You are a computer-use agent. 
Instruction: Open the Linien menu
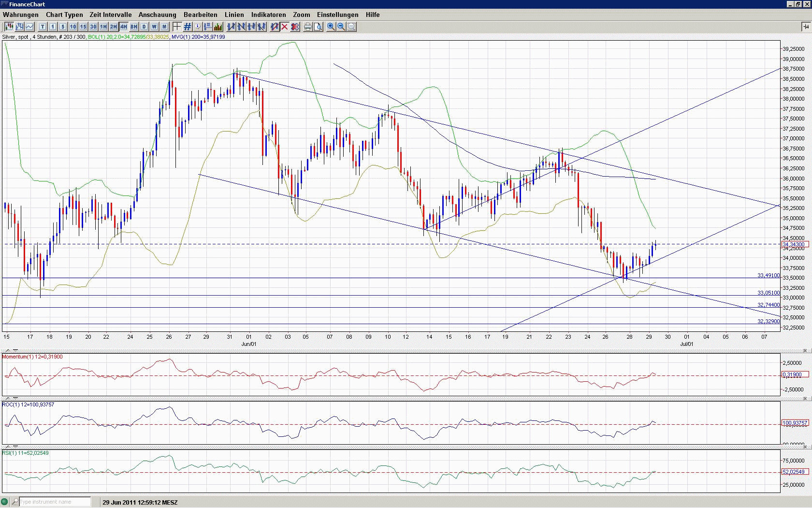pos(234,15)
